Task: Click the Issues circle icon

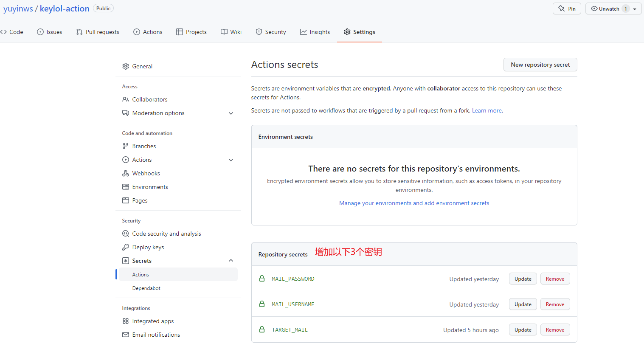Action: (40, 32)
